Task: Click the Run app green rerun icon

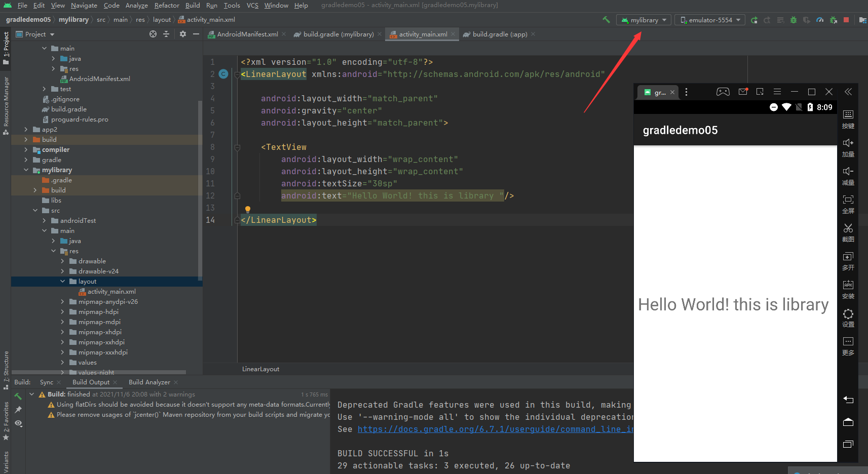Action: (754, 20)
